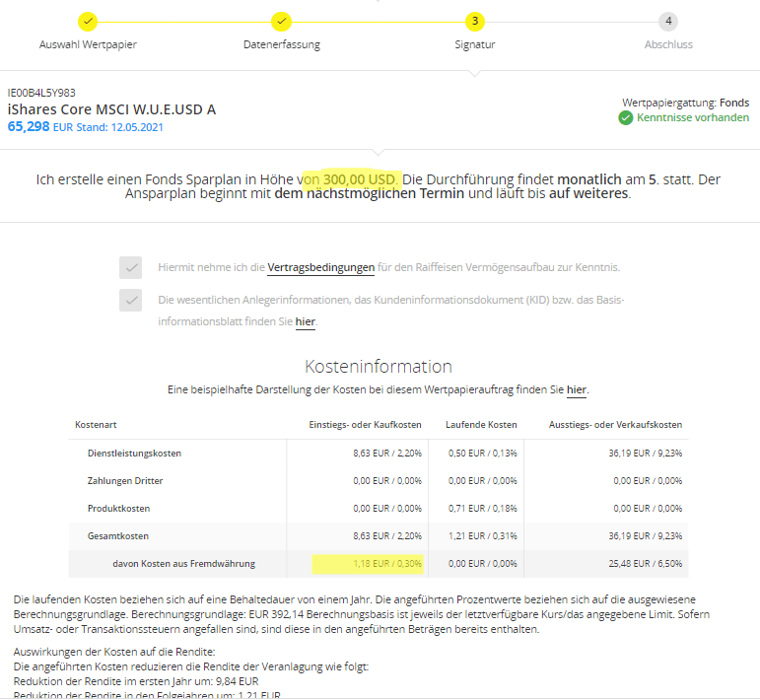Click the davon Kosten aus Fremdwährung row label

(183, 564)
